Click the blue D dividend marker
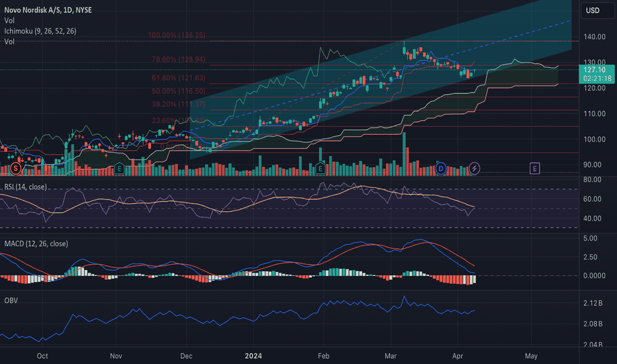The image size is (617, 364). tap(441, 168)
